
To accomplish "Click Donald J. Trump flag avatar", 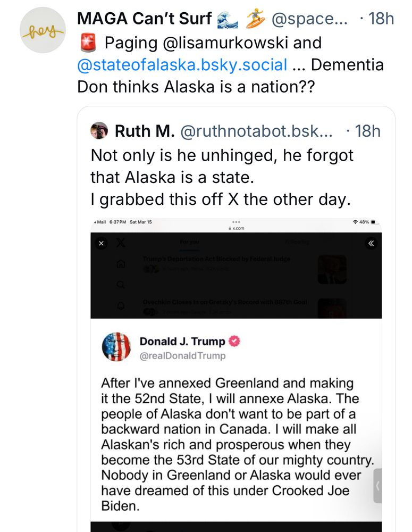I will 116,347.
